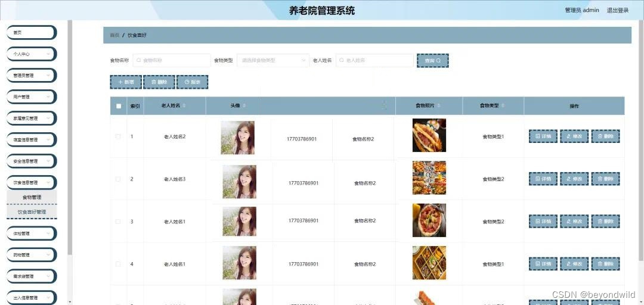Open the hot dog food photo in row 1

(429, 135)
